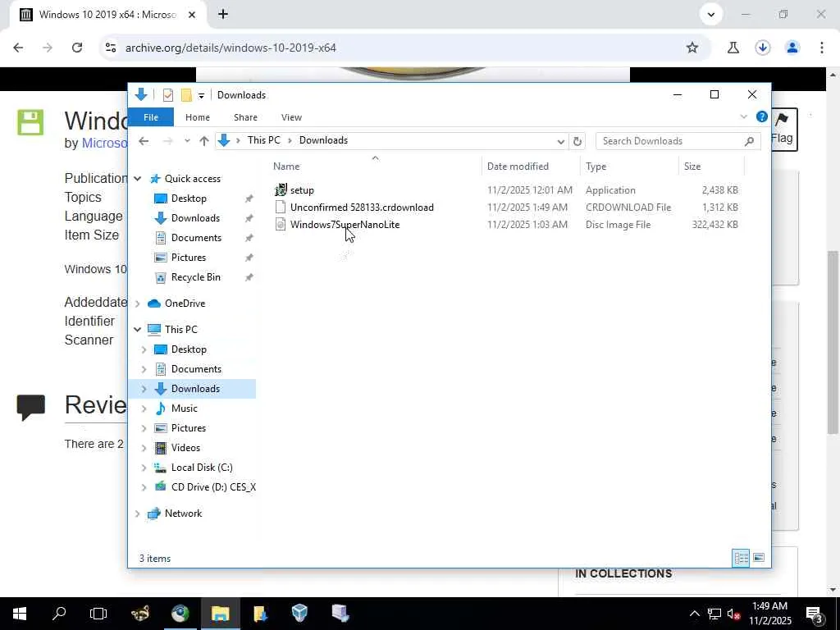Show hidden system tray icons
The image size is (840, 630).
pyautogui.click(x=694, y=614)
